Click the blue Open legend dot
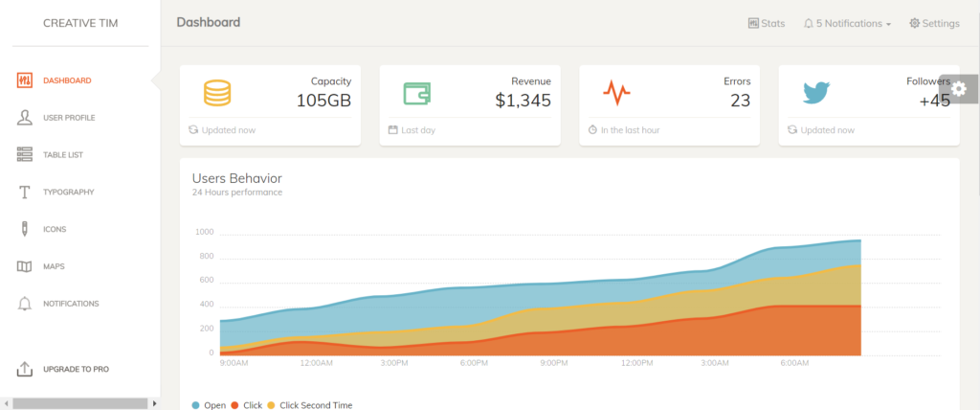The image size is (980, 410). [196, 405]
